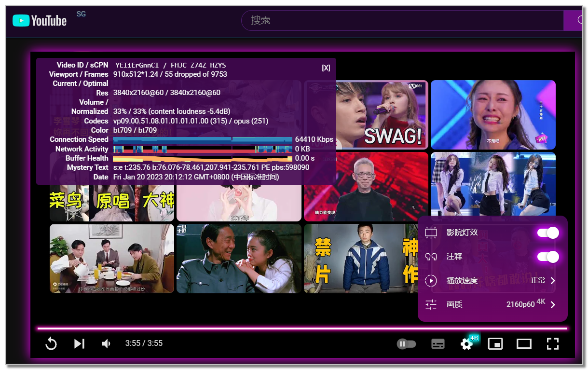
Task: Open the video in fullscreen
Action: click(553, 344)
